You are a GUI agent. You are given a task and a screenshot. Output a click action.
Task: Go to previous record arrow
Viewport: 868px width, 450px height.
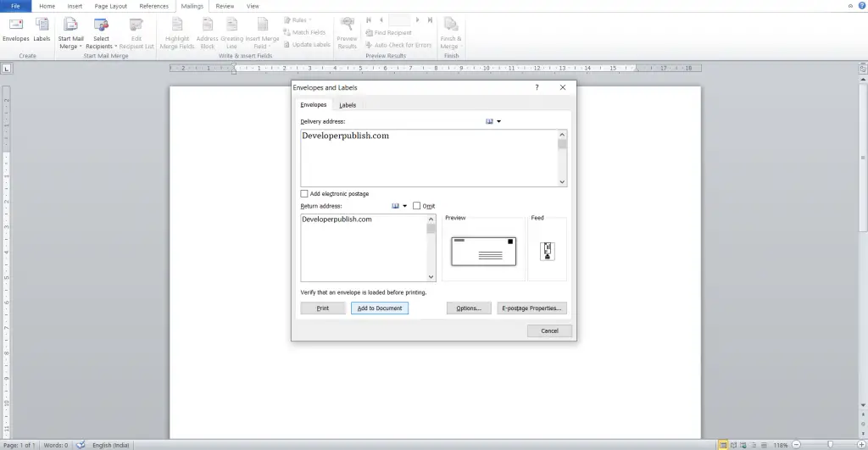click(381, 20)
